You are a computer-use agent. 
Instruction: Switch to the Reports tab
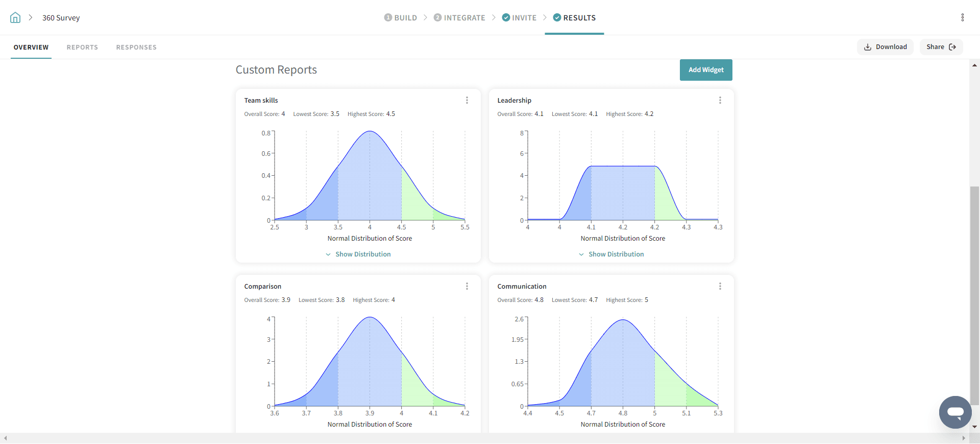click(82, 48)
